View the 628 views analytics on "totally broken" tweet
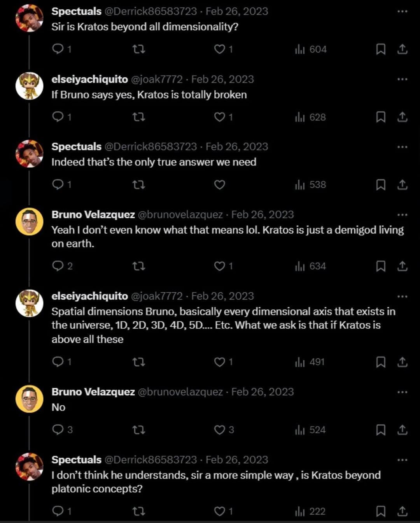Viewport: 420px width, 523px height. [310, 117]
